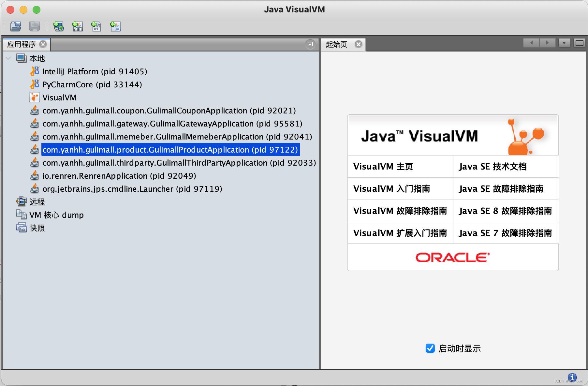Switch to the 应用程序 tab
The image size is (588, 386).
point(22,44)
